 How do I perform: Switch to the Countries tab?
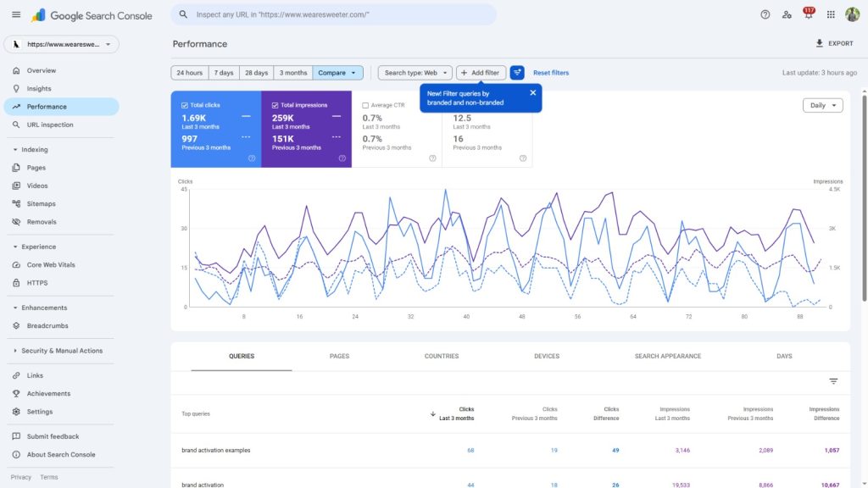pos(442,357)
